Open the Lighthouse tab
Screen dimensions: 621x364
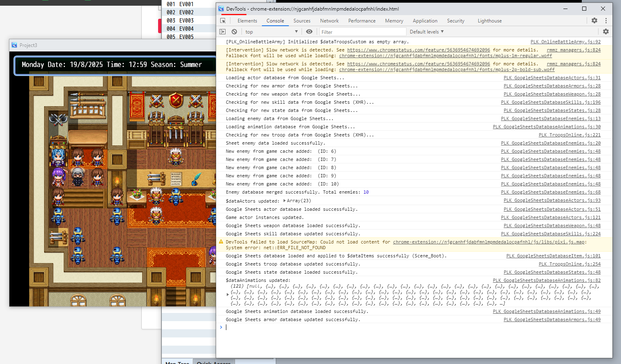490,21
